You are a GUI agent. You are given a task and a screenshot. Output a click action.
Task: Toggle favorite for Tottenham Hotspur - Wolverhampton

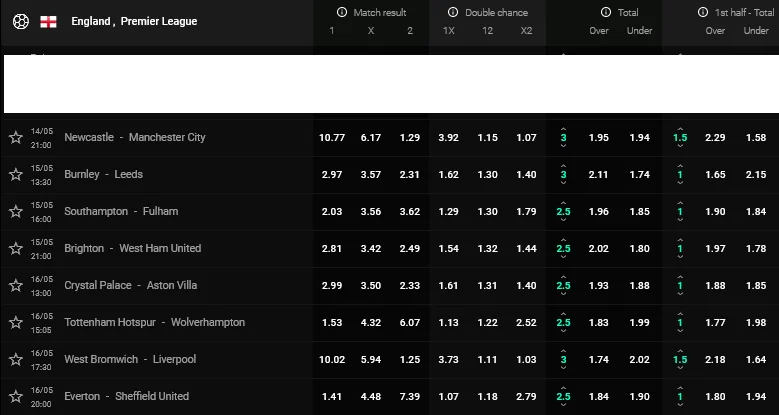(x=15, y=323)
